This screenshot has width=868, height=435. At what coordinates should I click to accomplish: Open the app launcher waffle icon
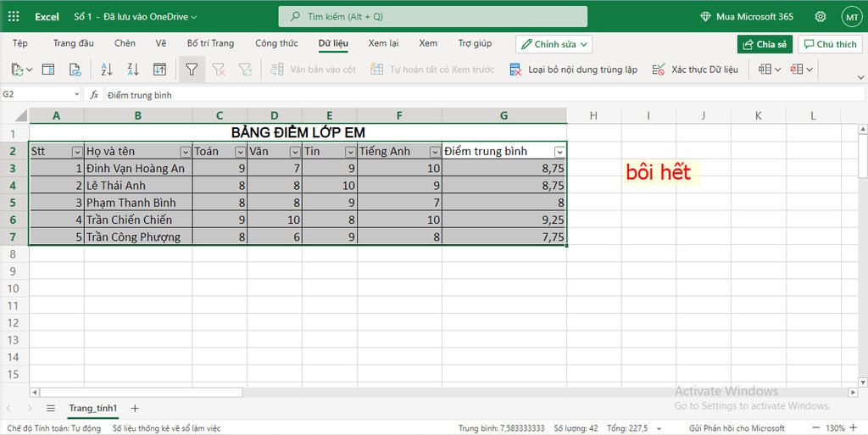coord(14,17)
